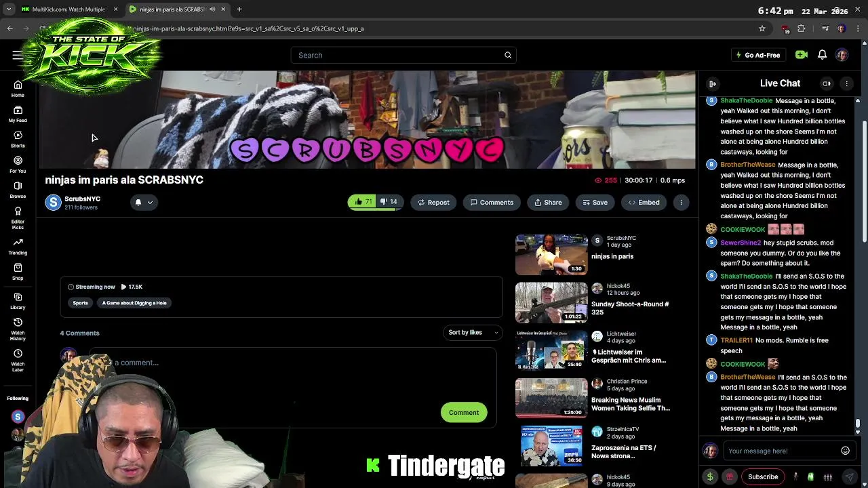Click the Repost button
Screen dimensions: 868x488
coord(433,202)
